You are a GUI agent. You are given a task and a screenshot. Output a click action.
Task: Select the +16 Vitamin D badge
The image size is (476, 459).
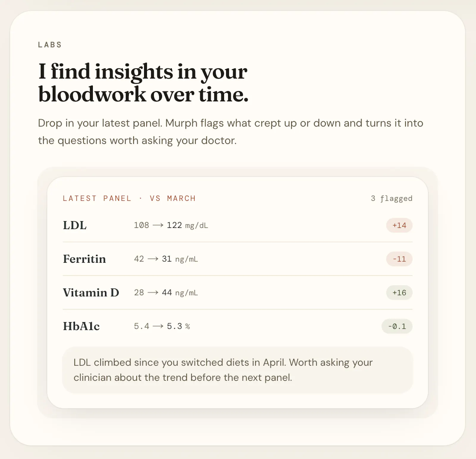click(399, 292)
